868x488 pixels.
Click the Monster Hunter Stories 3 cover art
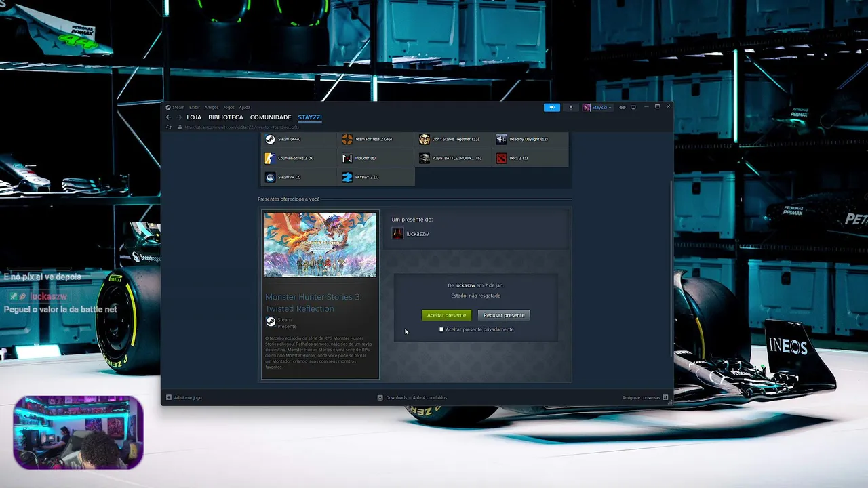[x=320, y=245]
